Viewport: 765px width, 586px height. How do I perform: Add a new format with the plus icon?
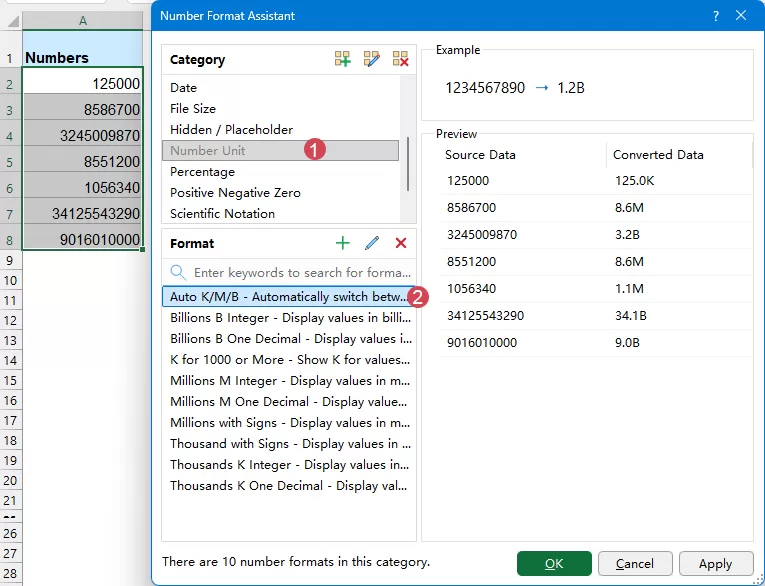tap(343, 243)
